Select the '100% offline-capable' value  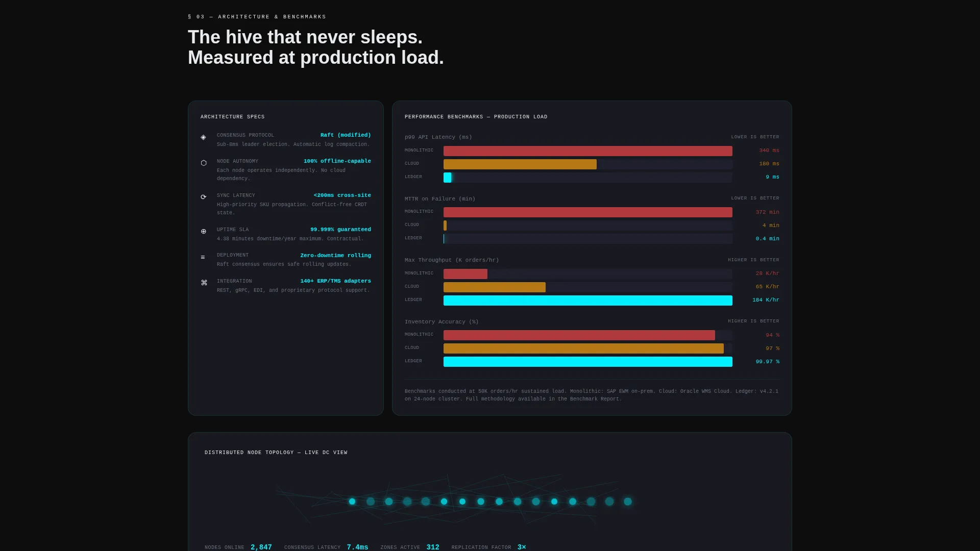click(337, 161)
